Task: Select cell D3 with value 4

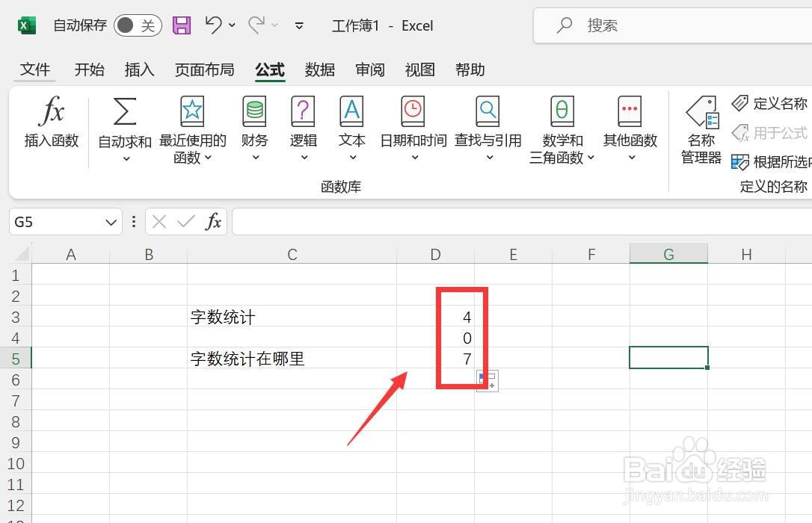Action: 435,317
